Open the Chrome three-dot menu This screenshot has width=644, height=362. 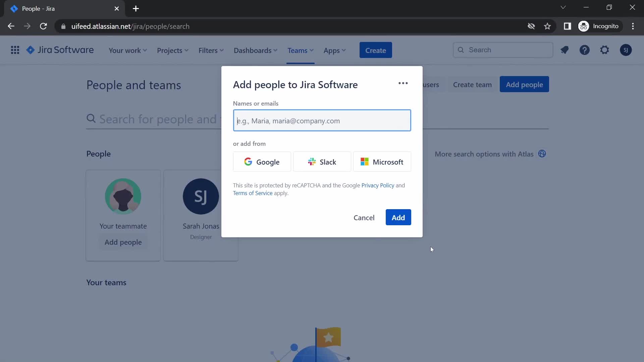pos(633,26)
